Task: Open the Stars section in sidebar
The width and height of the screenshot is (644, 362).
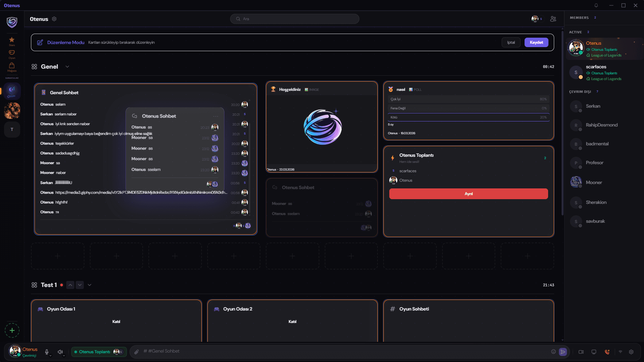Action: 12,41
